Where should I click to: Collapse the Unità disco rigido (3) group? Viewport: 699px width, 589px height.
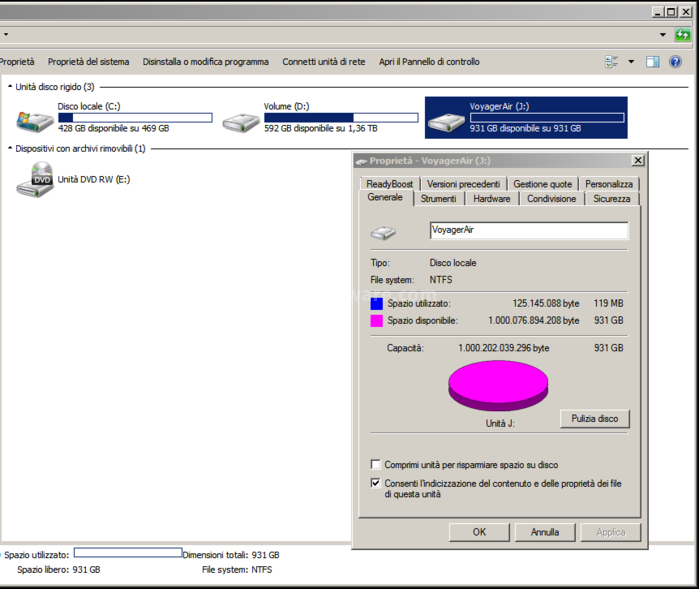[x=10, y=86]
